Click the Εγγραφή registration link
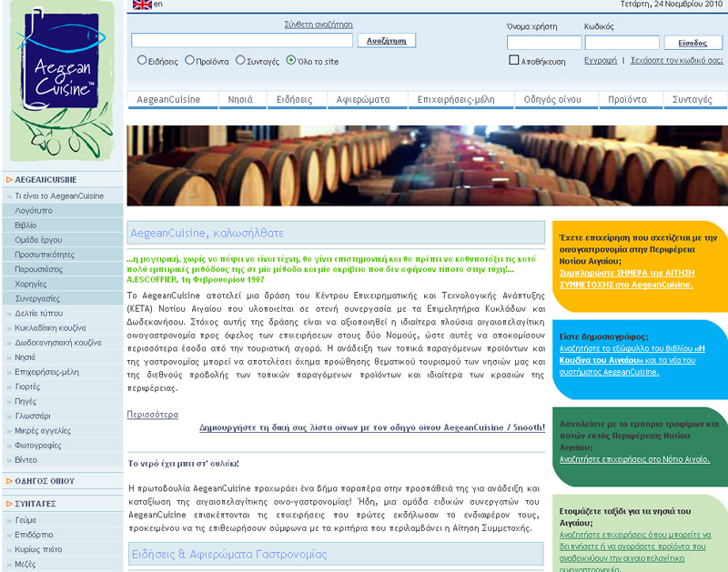The width and height of the screenshot is (728, 572). point(600,61)
